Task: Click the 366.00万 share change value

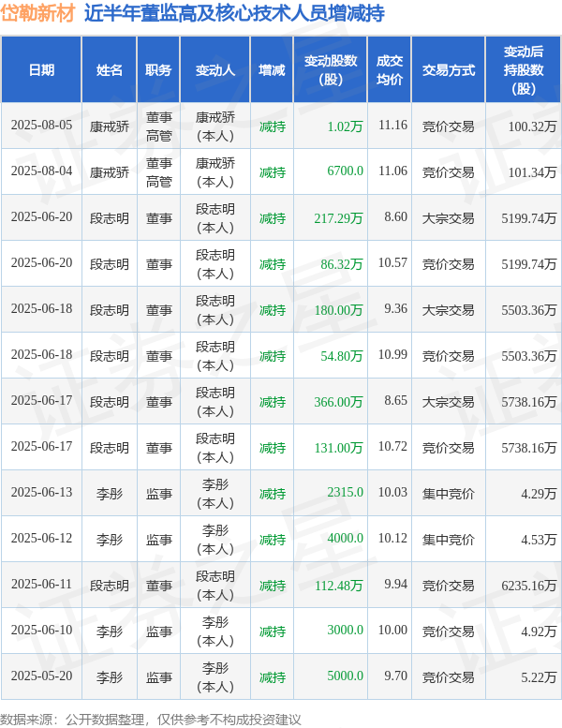Action: click(338, 402)
